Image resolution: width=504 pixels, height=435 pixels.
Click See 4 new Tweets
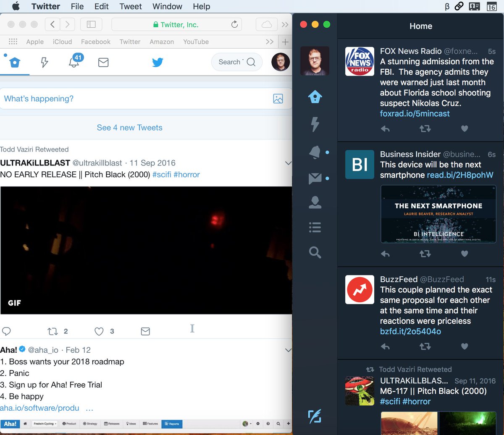(129, 128)
